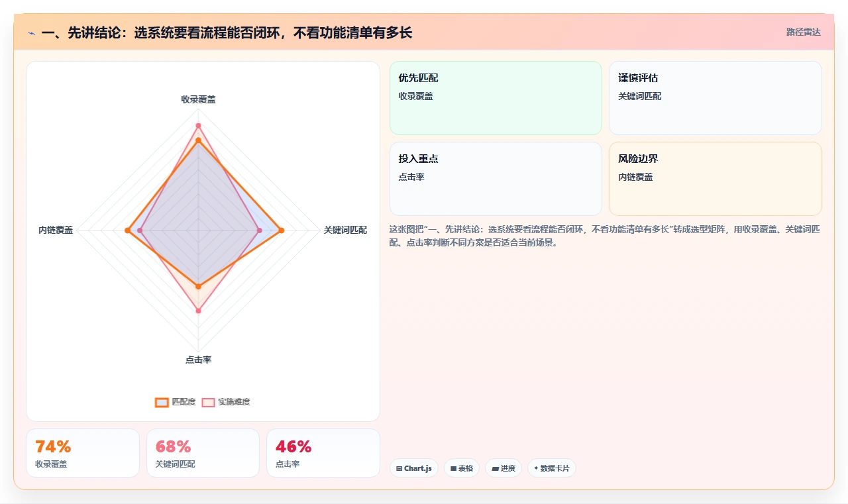848x504 pixels.
Task: Click the 46% 点击率 stat card
Action: [323, 453]
